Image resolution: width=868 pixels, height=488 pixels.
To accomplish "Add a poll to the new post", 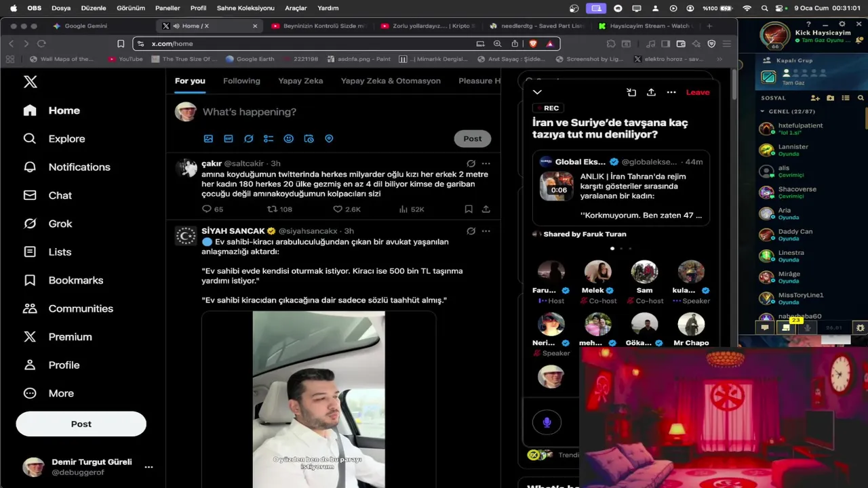I will [x=269, y=138].
